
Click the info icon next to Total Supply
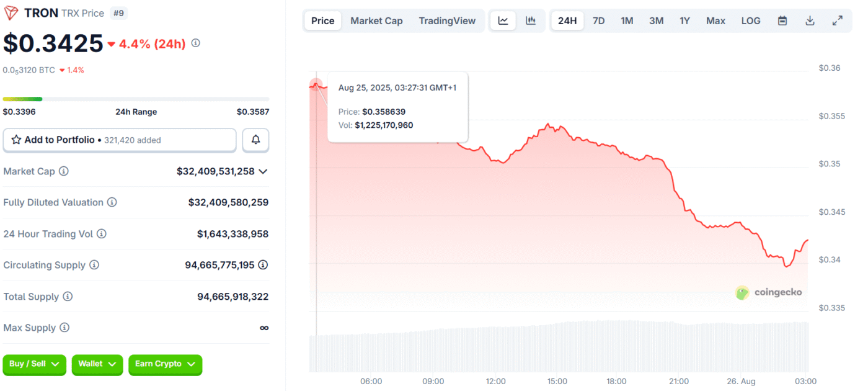[x=68, y=297]
